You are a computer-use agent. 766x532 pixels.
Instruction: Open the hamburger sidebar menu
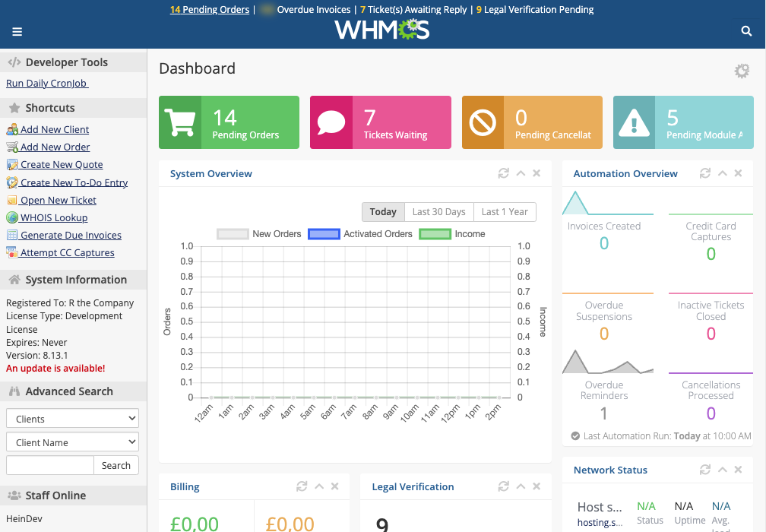17,32
